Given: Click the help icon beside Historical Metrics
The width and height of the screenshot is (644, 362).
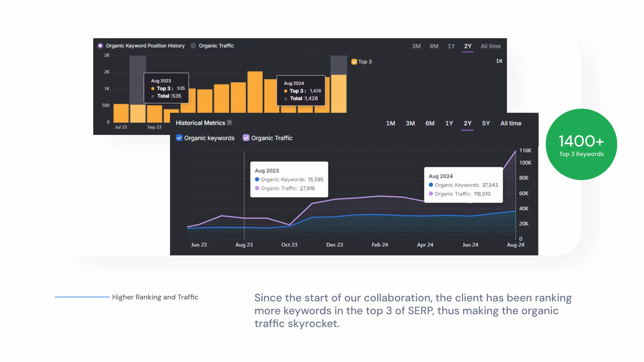Looking at the screenshot, I should (x=229, y=123).
